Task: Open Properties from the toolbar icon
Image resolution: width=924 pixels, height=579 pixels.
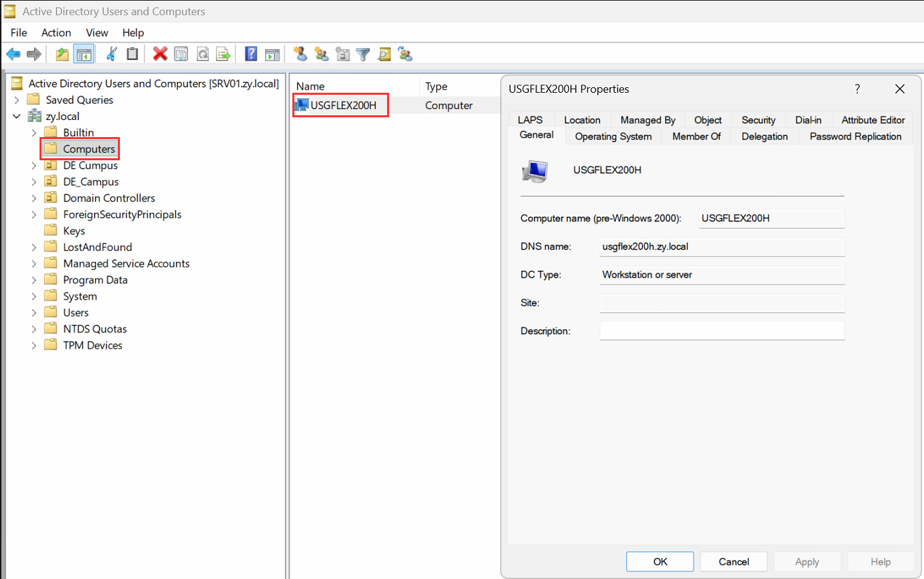Action: [181, 54]
